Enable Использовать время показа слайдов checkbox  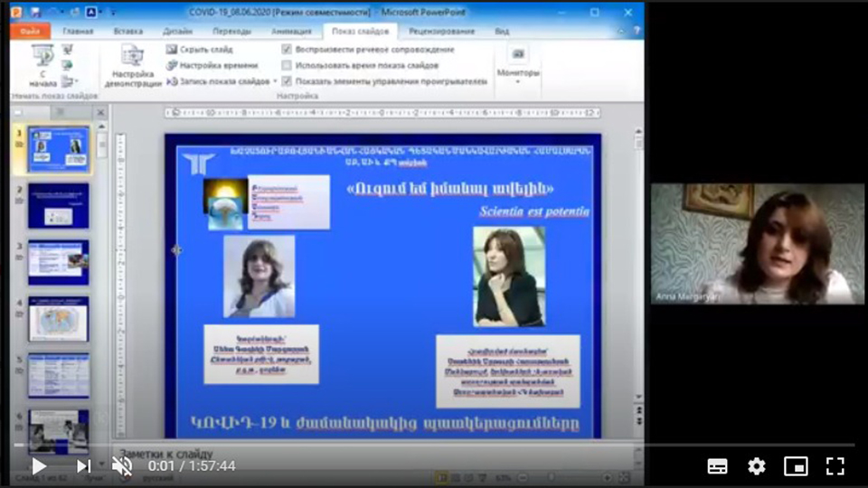pos(287,65)
